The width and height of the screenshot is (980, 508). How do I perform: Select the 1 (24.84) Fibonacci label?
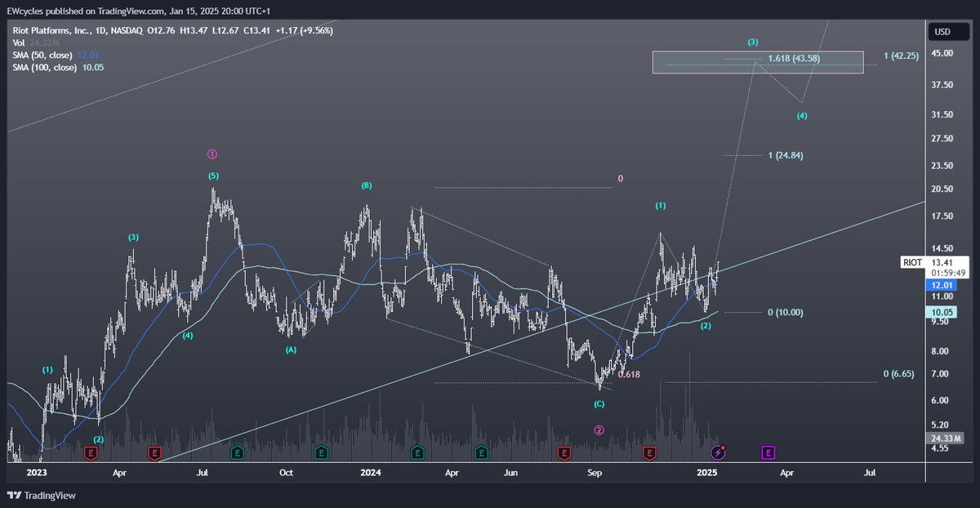(786, 155)
